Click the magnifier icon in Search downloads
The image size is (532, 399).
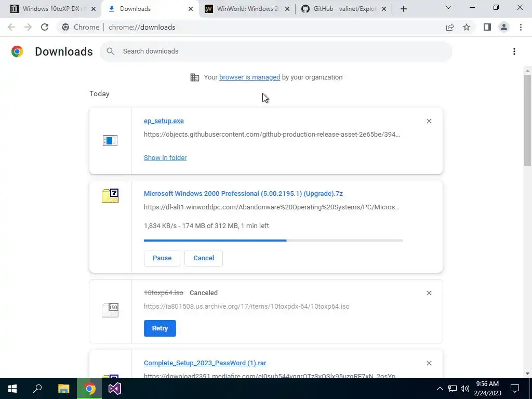110,51
